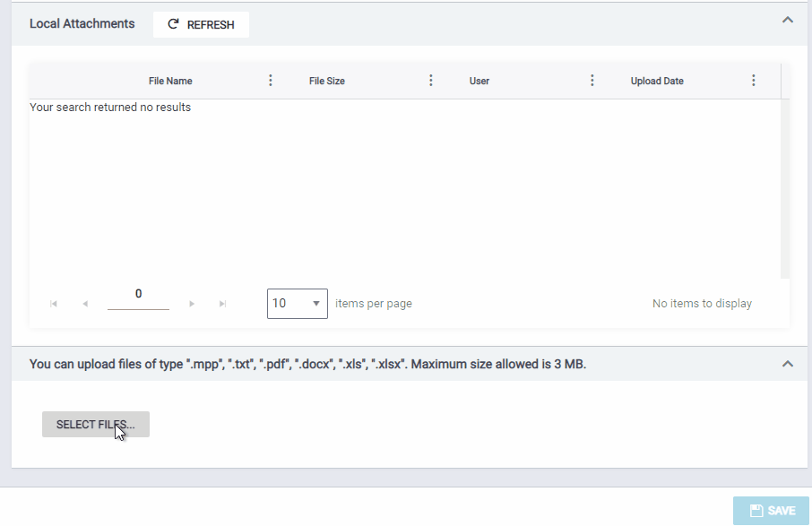The image size is (812, 526).
Task: Click the 'No items to display' text
Action: coord(703,304)
